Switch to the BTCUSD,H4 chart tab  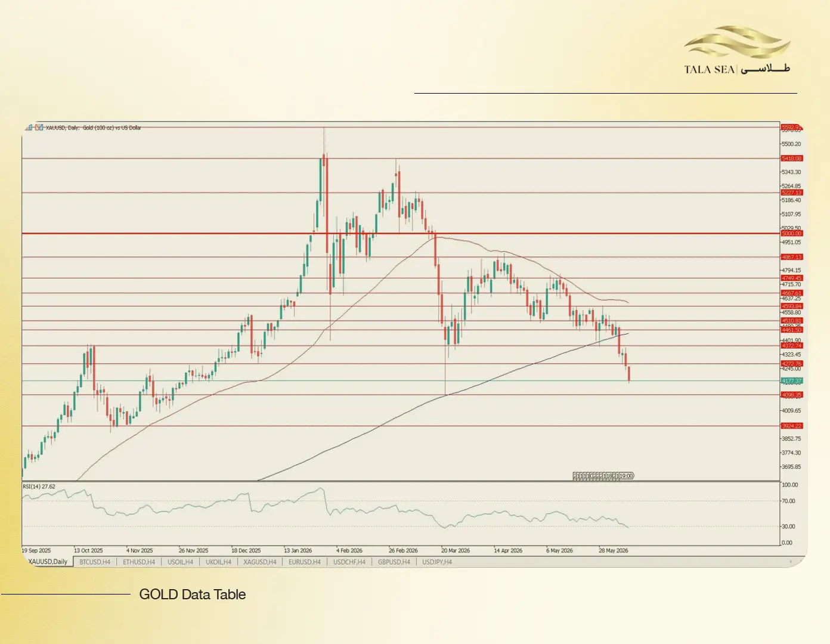[95, 562]
